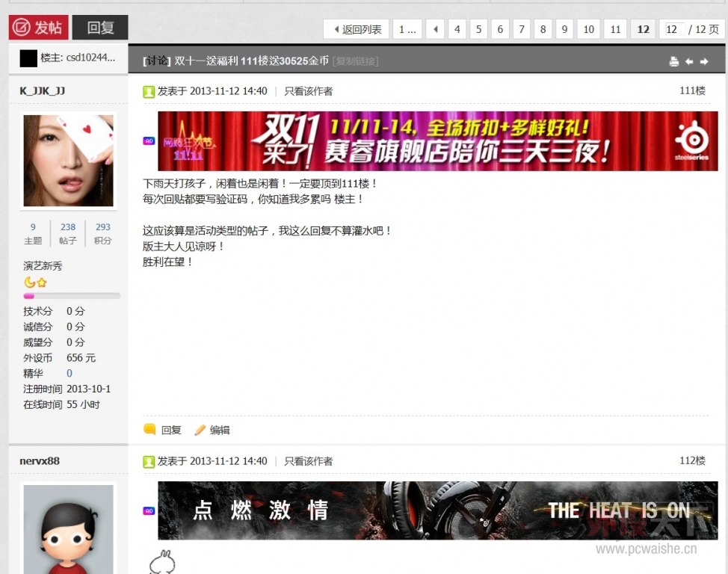Open page 6 of the thread

click(x=500, y=29)
